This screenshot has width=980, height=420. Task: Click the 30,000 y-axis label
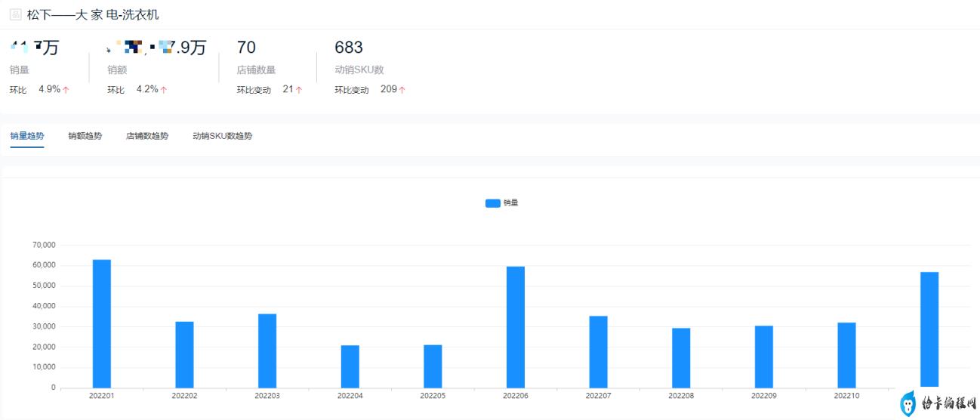tap(43, 327)
